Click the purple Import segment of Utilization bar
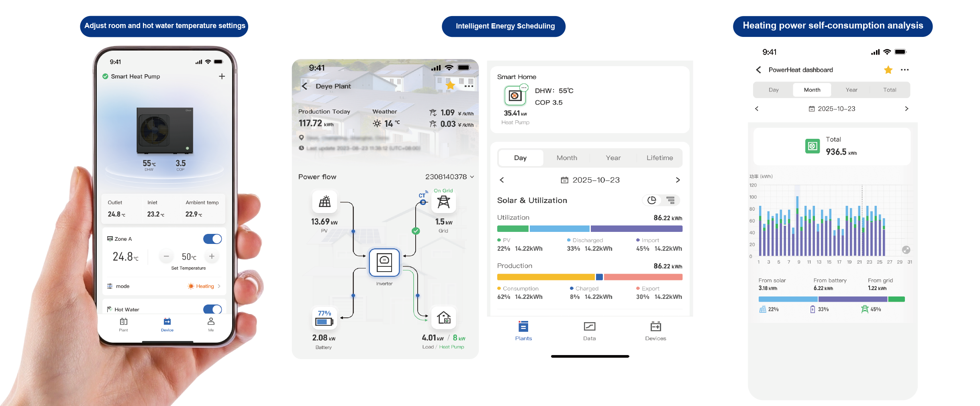Image resolution: width=980 pixels, height=406 pixels. pyautogui.click(x=636, y=229)
